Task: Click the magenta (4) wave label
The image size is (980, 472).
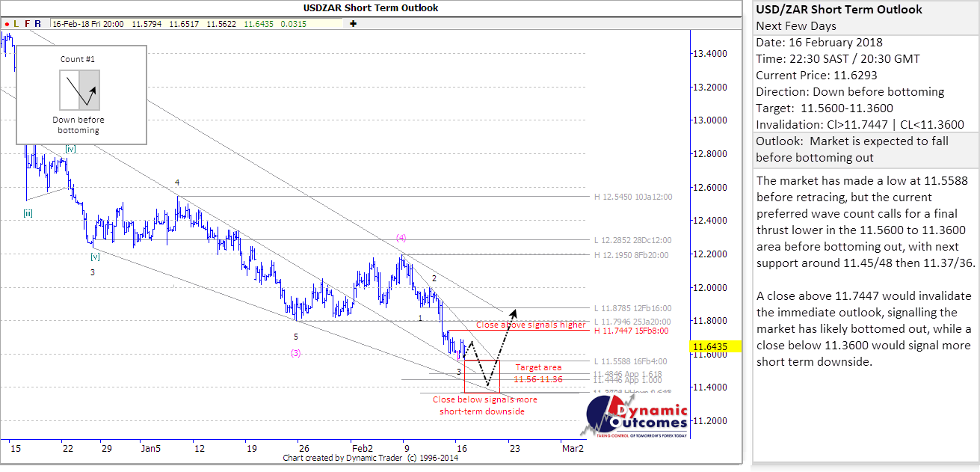Action: click(x=401, y=238)
